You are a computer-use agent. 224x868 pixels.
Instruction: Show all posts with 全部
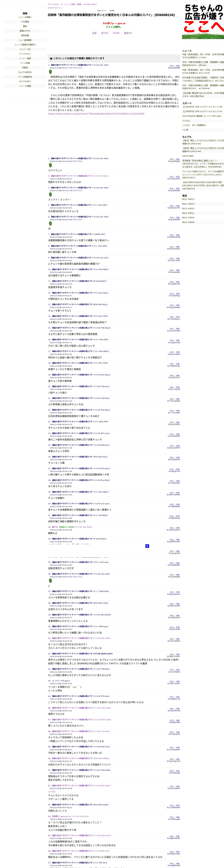point(94,33)
